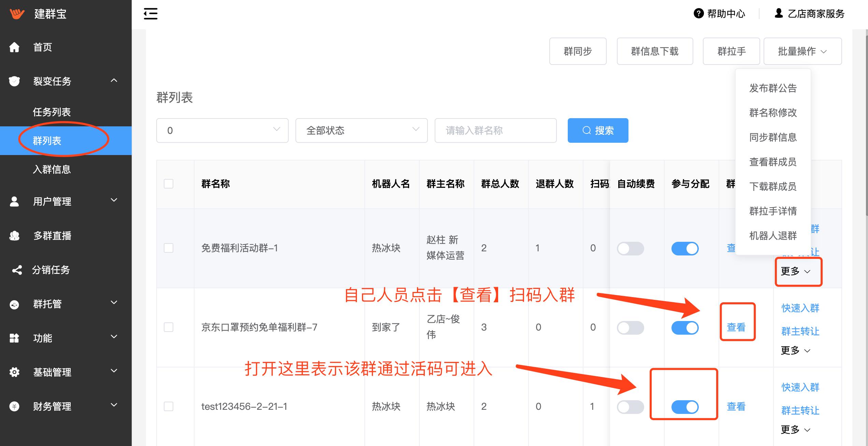Disable 参与分配 toggle for test123456-2-21-1
Image resolution: width=868 pixels, height=446 pixels.
click(x=685, y=407)
